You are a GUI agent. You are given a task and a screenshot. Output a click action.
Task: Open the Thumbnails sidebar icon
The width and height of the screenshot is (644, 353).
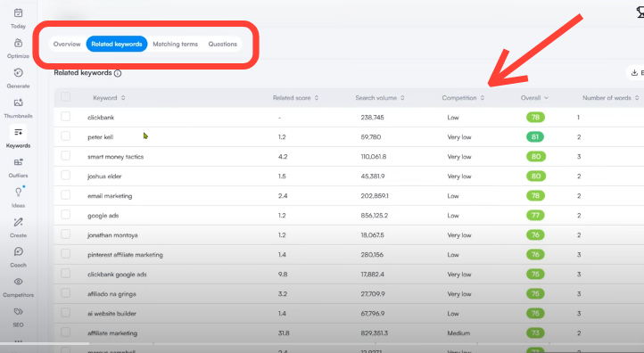[x=18, y=103]
